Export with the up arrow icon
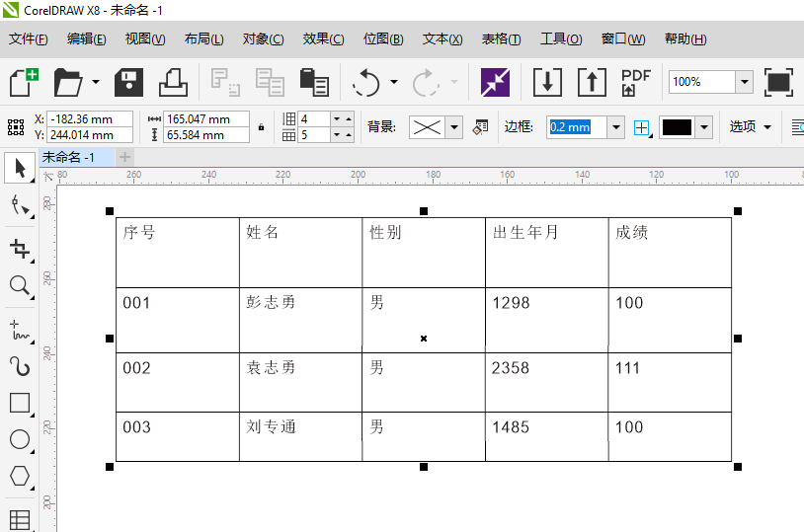 (x=592, y=82)
